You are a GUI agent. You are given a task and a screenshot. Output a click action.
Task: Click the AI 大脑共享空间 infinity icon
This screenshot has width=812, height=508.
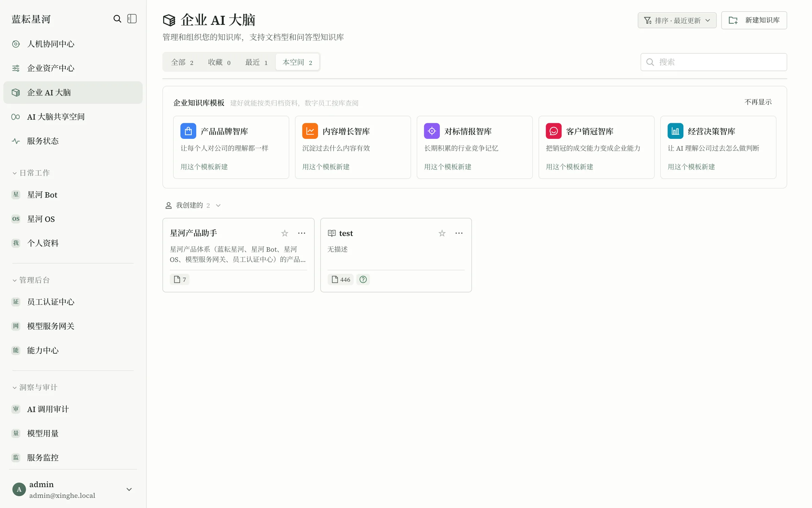[x=16, y=117]
